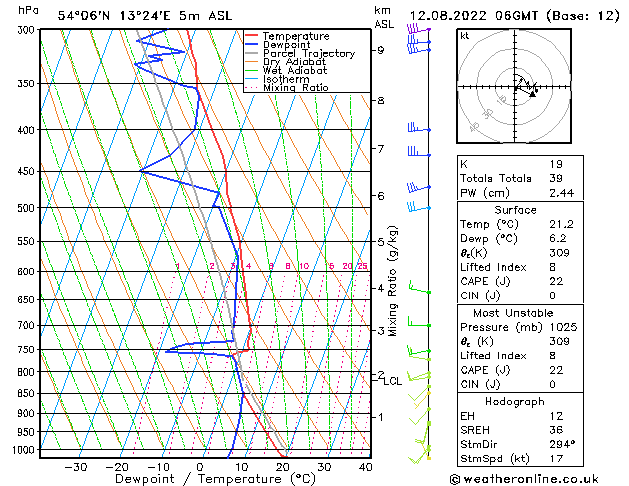The image size is (629, 486).
Task: Click the StmDir value 294°
Action: (562, 445)
